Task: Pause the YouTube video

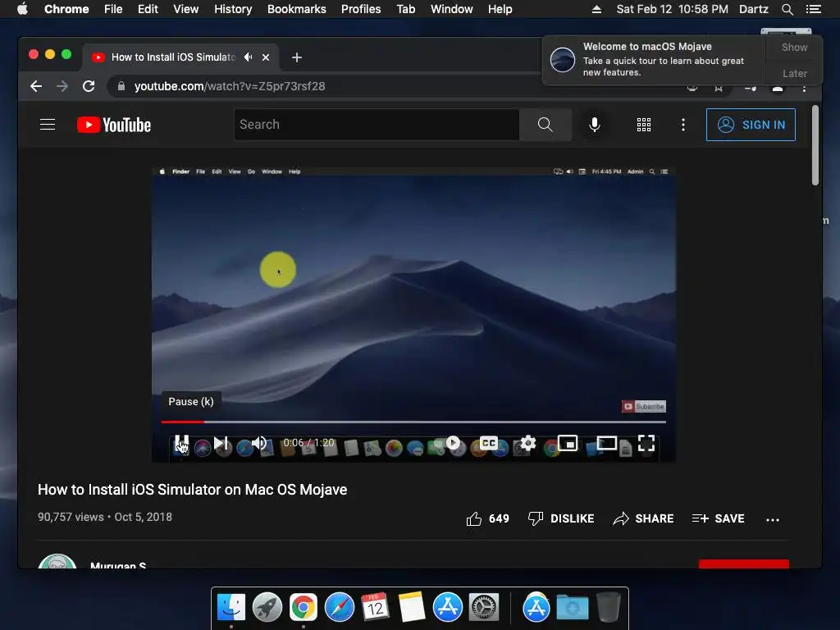Action: (x=181, y=443)
